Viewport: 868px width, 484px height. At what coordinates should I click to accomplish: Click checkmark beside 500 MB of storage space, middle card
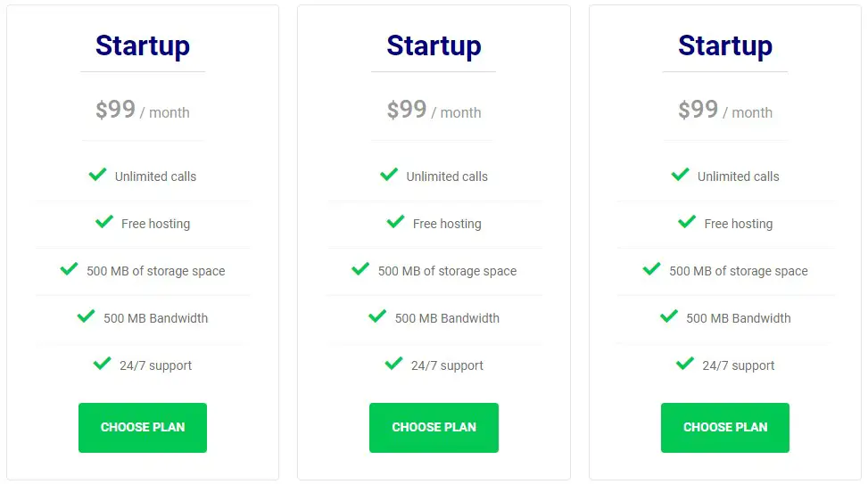tap(360, 269)
